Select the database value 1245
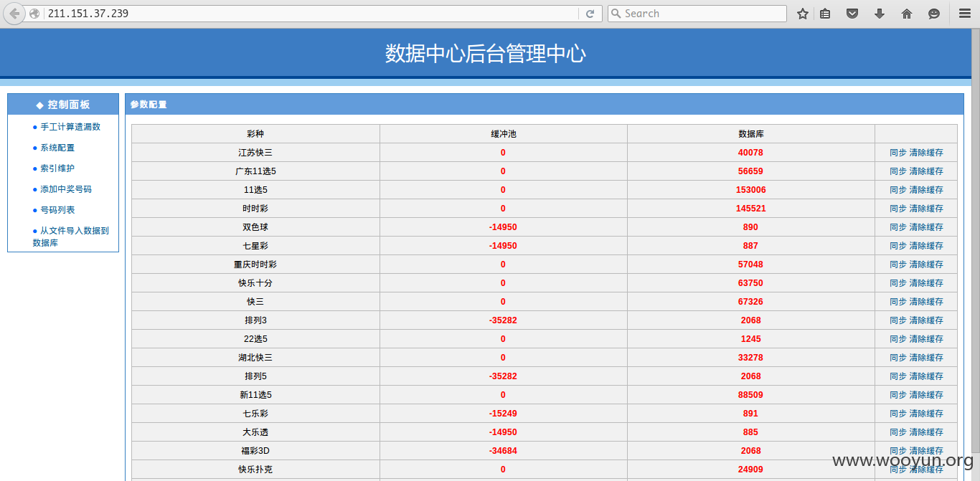Viewport: 980px width, 481px height. [750, 339]
